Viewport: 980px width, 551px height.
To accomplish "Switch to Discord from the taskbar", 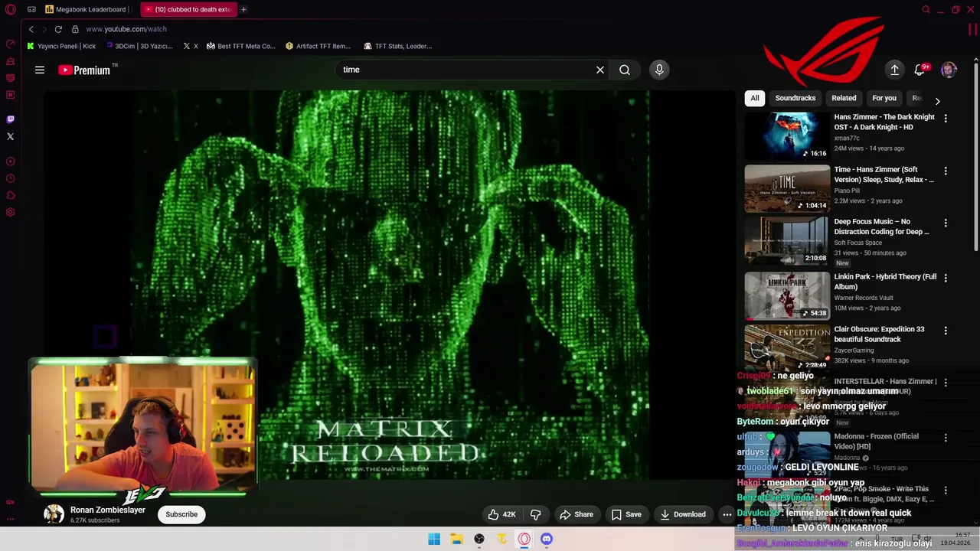I will (x=547, y=539).
